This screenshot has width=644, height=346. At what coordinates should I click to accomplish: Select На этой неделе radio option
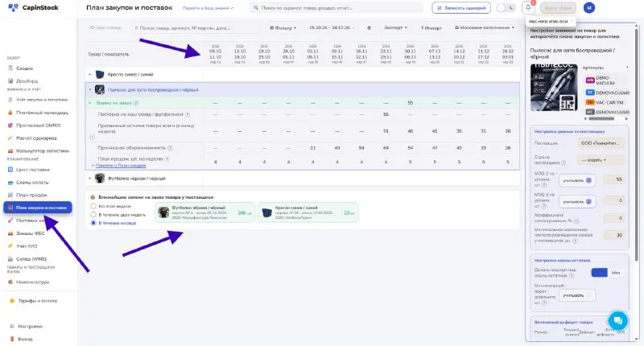pos(93,206)
